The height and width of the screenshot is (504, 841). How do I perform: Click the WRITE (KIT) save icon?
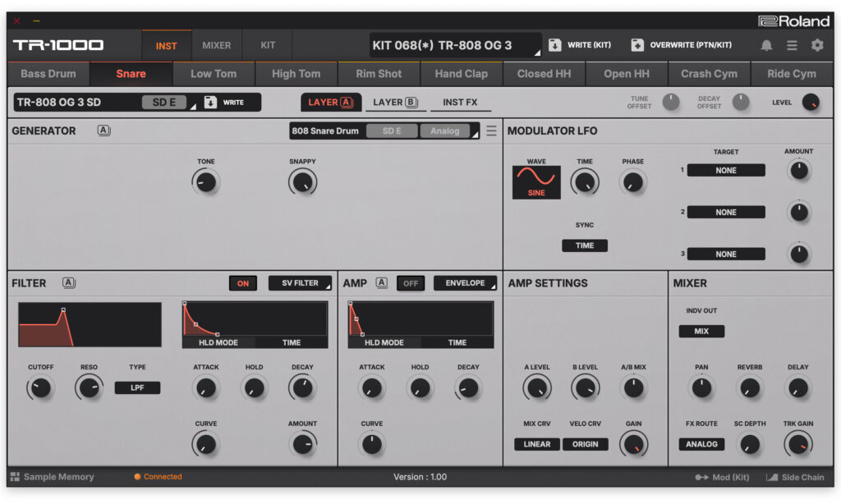click(555, 45)
